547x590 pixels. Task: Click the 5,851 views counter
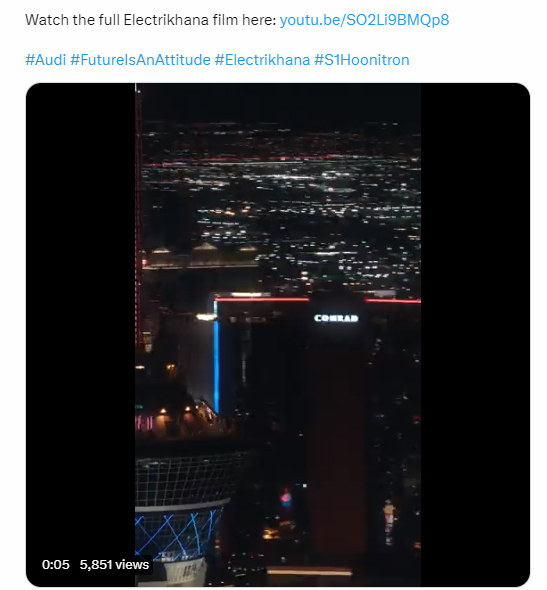click(114, 564)
